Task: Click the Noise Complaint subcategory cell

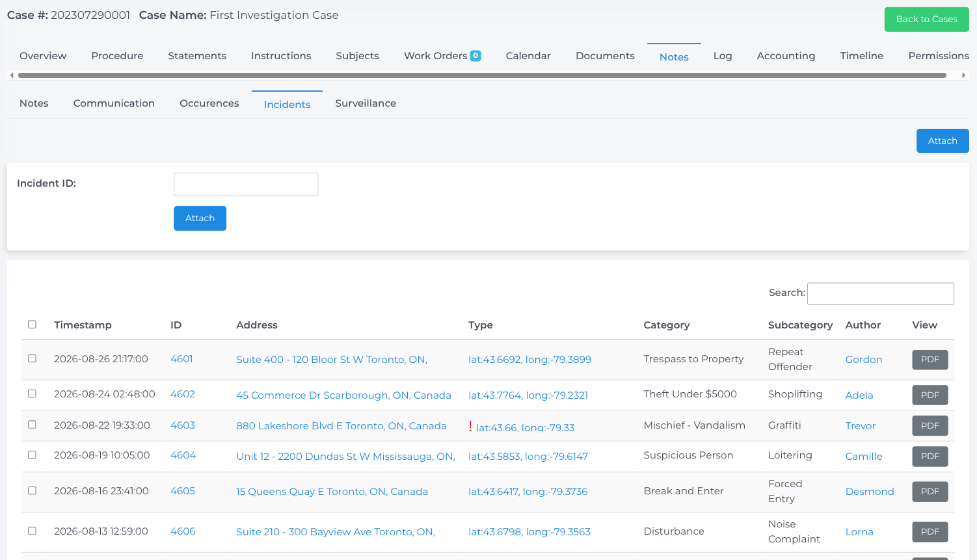Action: point(794,531)
